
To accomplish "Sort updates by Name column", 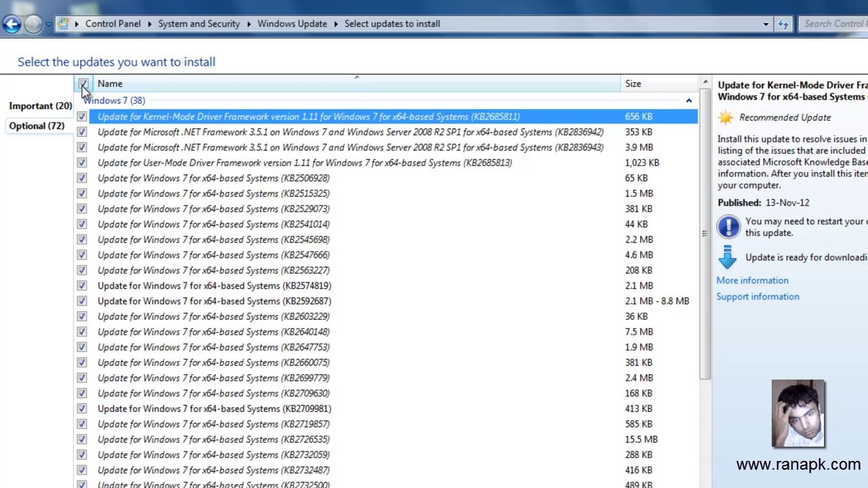I will tap(356, 84).
